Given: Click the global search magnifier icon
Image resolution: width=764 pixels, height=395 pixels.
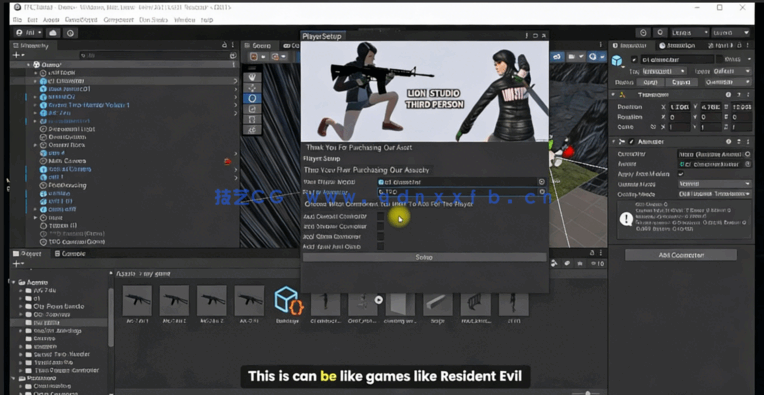Looking at the screenshot, I should [x=660, y=33].
